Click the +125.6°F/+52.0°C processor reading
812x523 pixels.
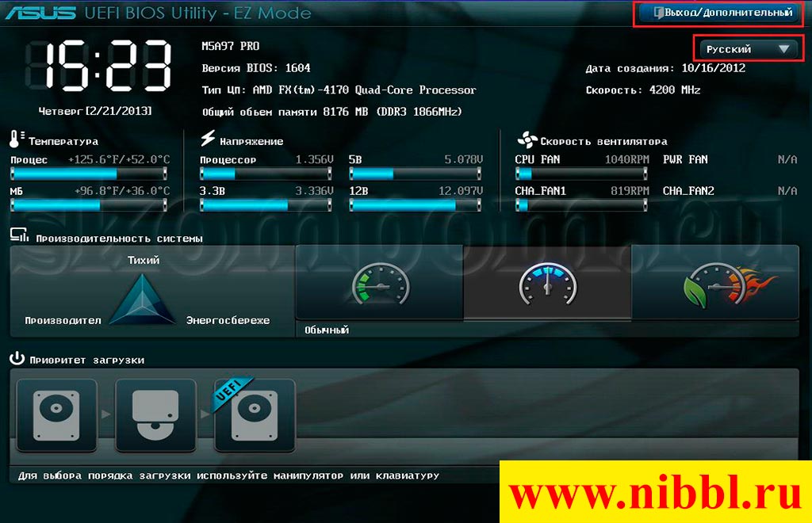(119, 160)
